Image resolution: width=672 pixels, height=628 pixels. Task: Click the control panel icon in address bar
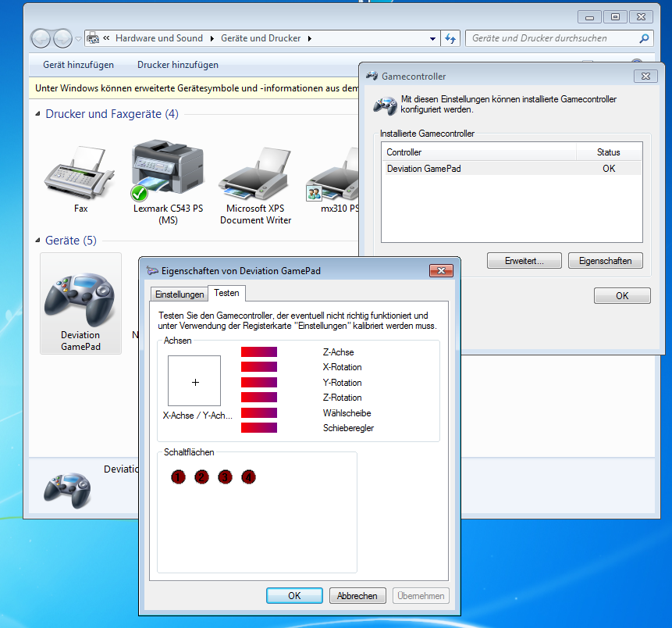click(x=93, y=38)
